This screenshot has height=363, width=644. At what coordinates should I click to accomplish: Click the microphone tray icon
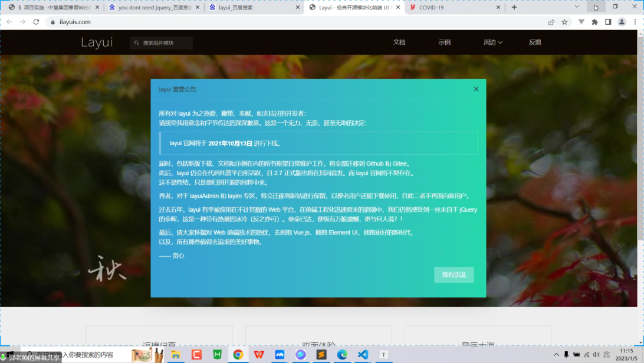tap(566, 355)
